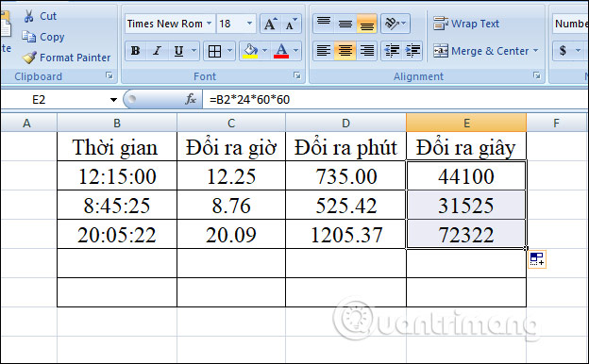Align text right
Image resolution: width=589 pixels, height=364 pixels.
click(x=366, y=51)
